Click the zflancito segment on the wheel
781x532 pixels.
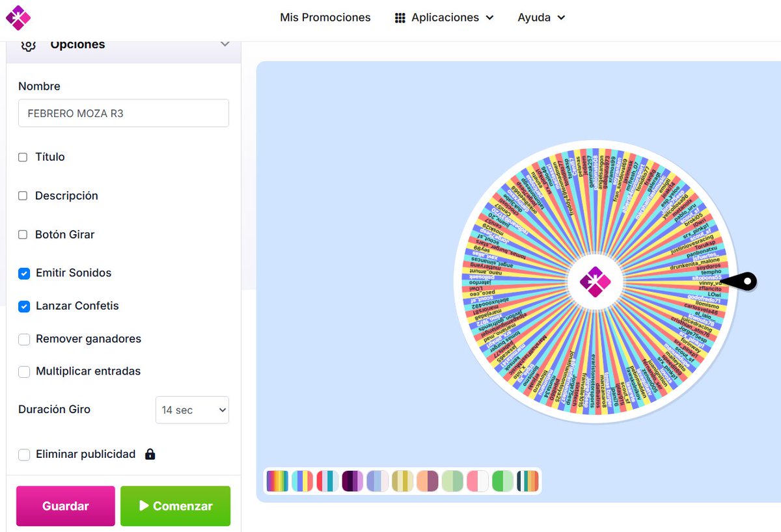(x=709, y=289)
